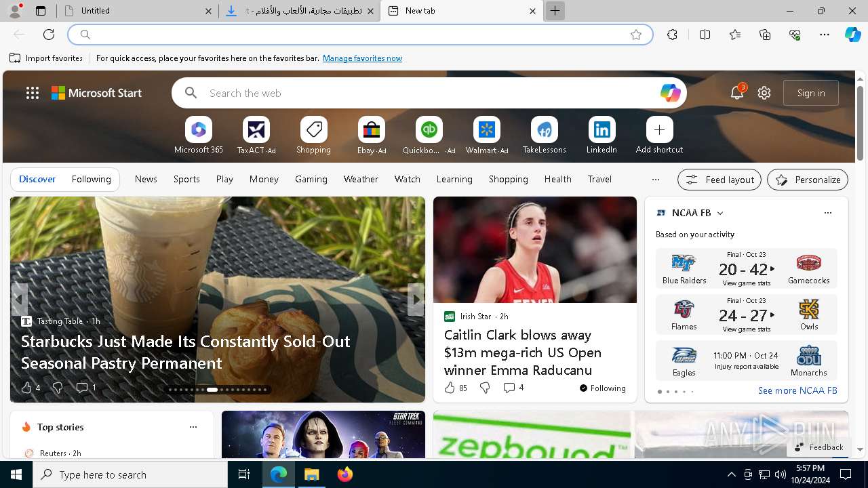Open the Sports category
Image resolution: width=868 pixels, height=488 pixels.
click(x=186, y=179)
